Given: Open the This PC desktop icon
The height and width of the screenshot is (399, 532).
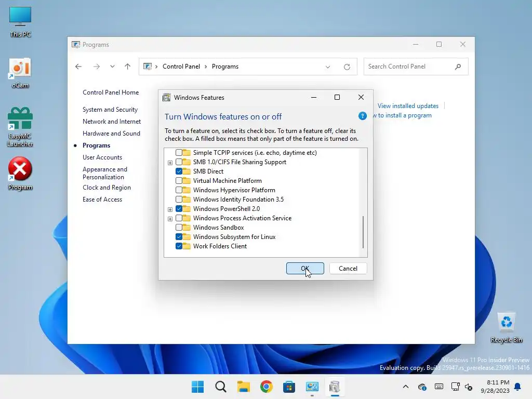Looking at the screenshot, I should (20, 22).
